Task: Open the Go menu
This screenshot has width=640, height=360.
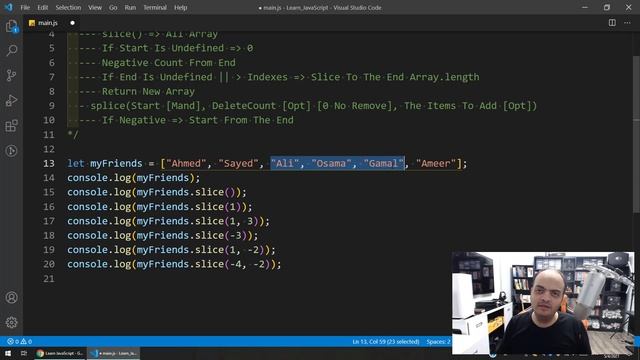Action: point(113,7)
